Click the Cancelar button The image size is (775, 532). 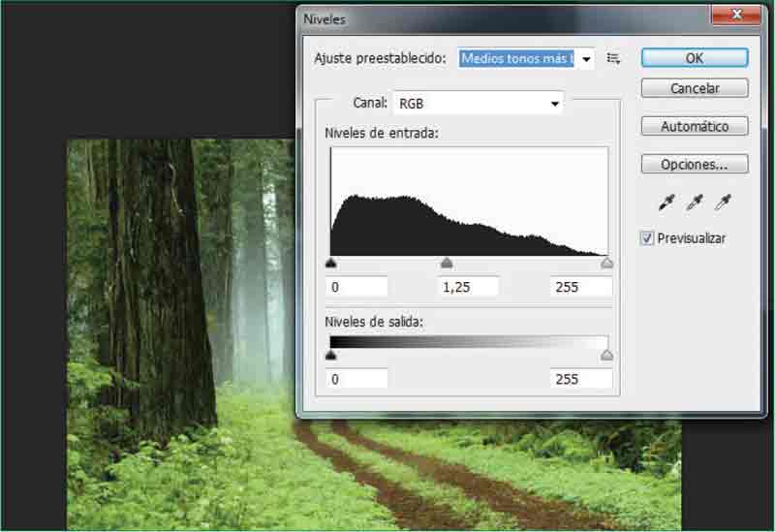click(694, 88)
